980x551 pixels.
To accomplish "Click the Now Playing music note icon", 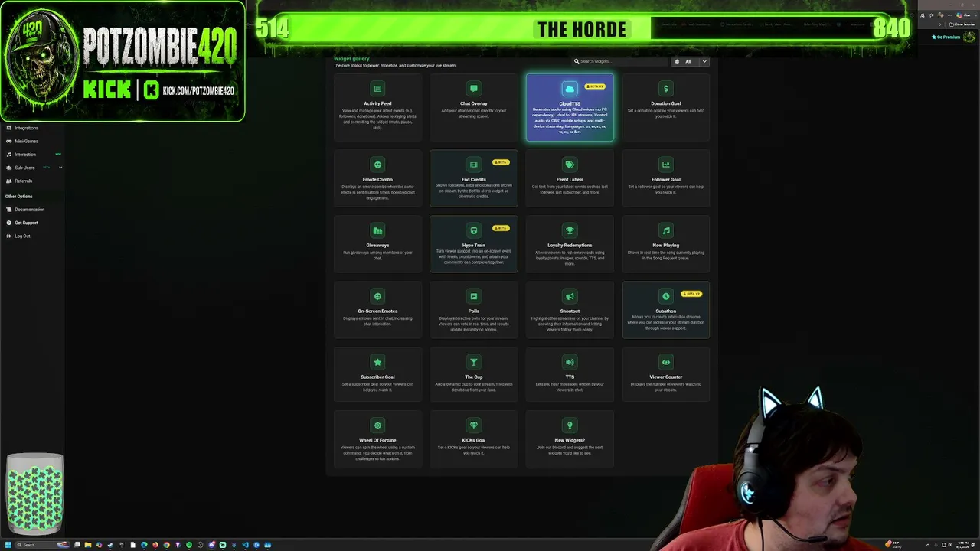I will (666, 230).
